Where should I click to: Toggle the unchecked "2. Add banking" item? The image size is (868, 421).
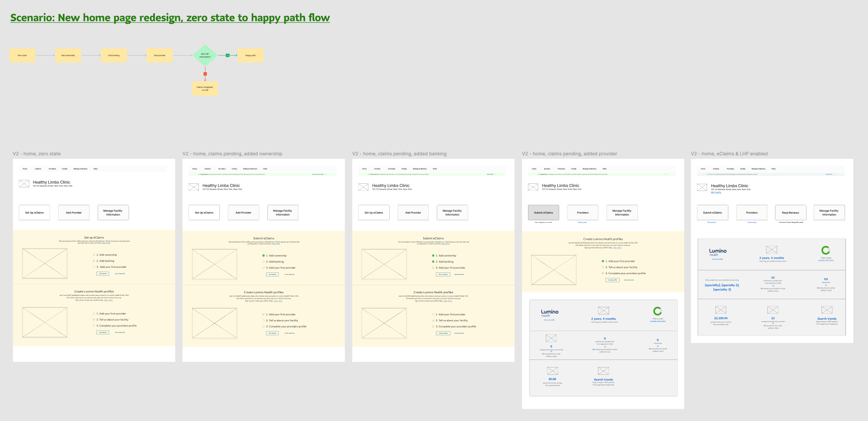[x=264, y=262]
